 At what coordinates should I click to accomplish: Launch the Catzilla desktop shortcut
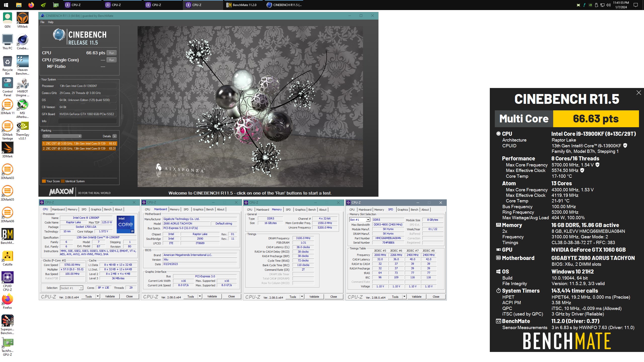(7, 258)
